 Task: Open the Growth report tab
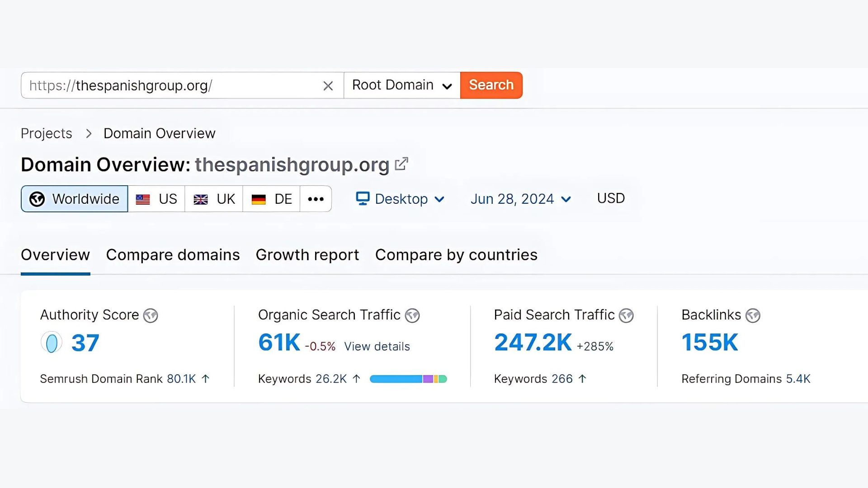click(x=307, y=255)
